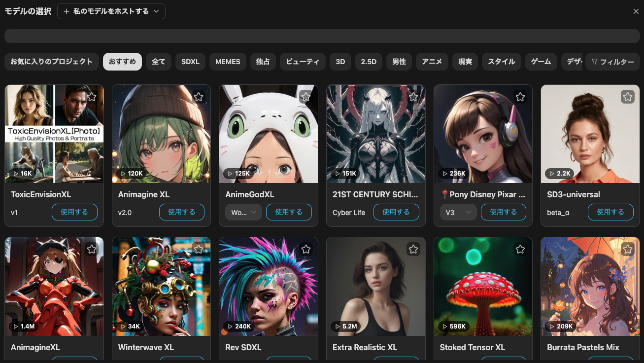Open the Stoked Tensor XL mushroom thumbnail
Screen dimensions: 644x363
click(483, 287)
